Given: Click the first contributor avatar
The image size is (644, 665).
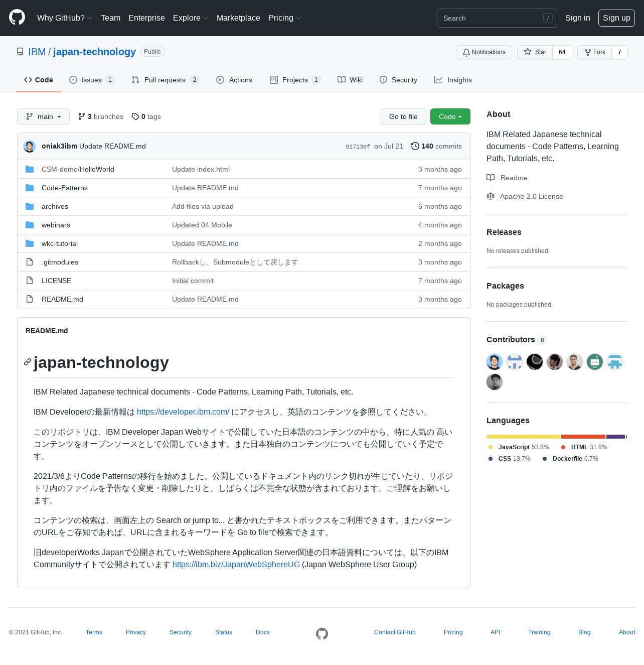Looking at the screenshot, I should click(495, 362).
